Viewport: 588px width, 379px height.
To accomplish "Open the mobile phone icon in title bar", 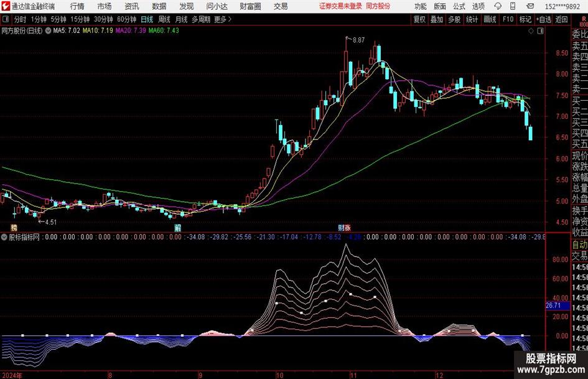I will pyautogui.click(x=513, y=6).
